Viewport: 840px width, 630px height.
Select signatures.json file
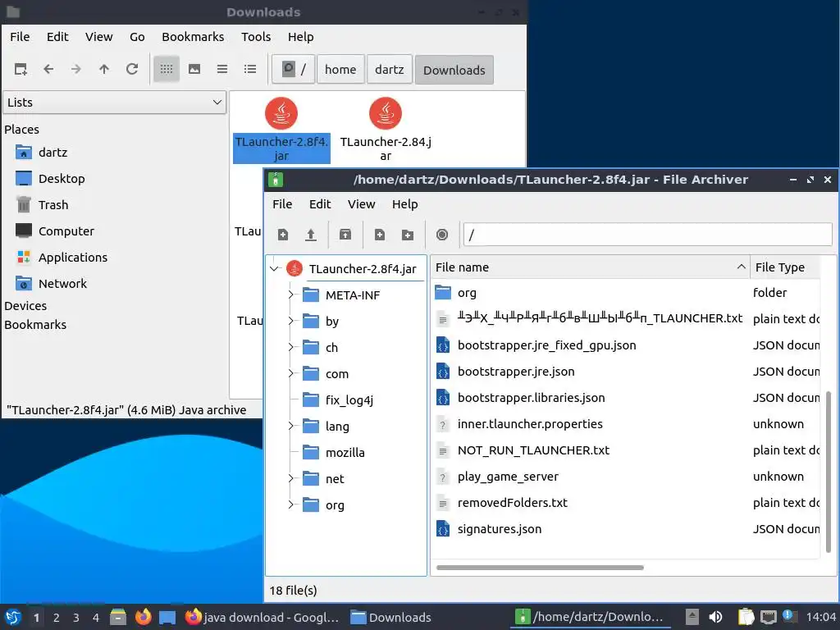(x=489, y=529)
